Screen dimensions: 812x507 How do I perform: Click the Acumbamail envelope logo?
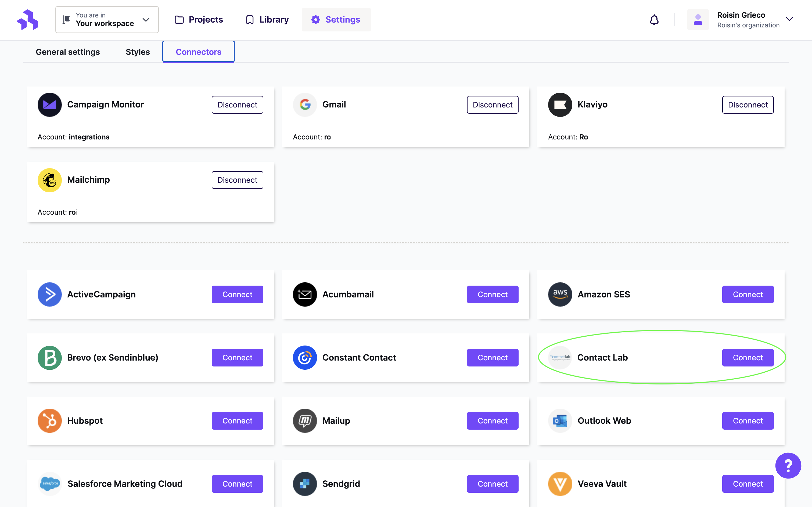305,294
